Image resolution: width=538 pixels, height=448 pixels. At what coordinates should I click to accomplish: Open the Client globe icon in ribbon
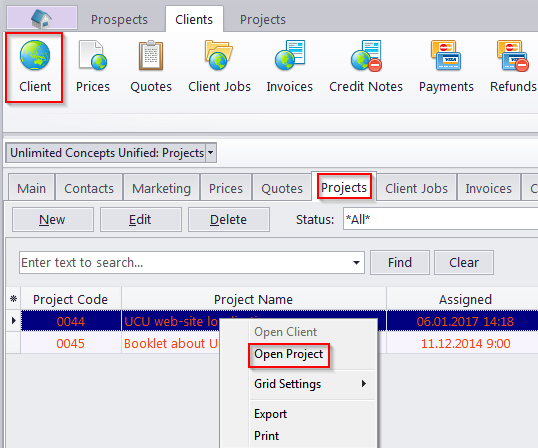[x=35, y=55]
